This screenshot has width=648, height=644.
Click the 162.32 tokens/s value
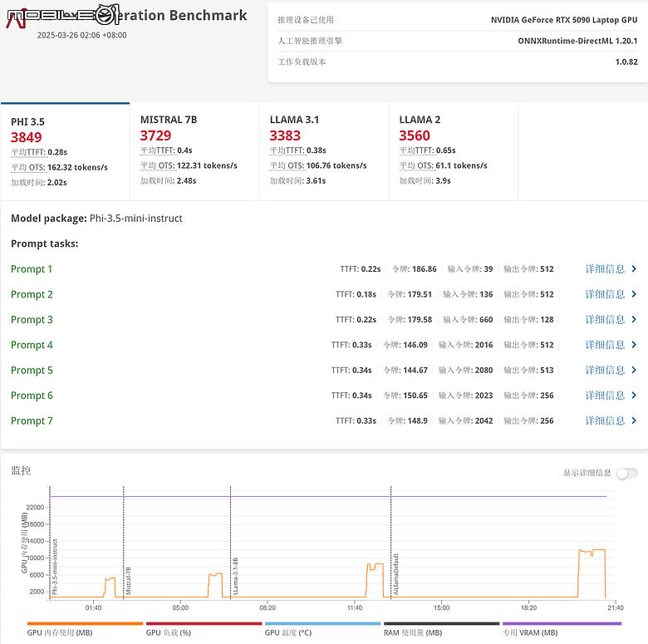pyautogui.click(x=78, y=167)
